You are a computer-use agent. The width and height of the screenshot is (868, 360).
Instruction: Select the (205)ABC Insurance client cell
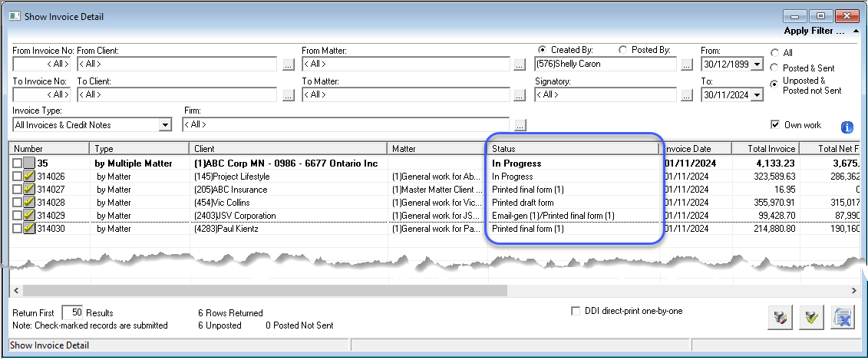coord(289,190)
